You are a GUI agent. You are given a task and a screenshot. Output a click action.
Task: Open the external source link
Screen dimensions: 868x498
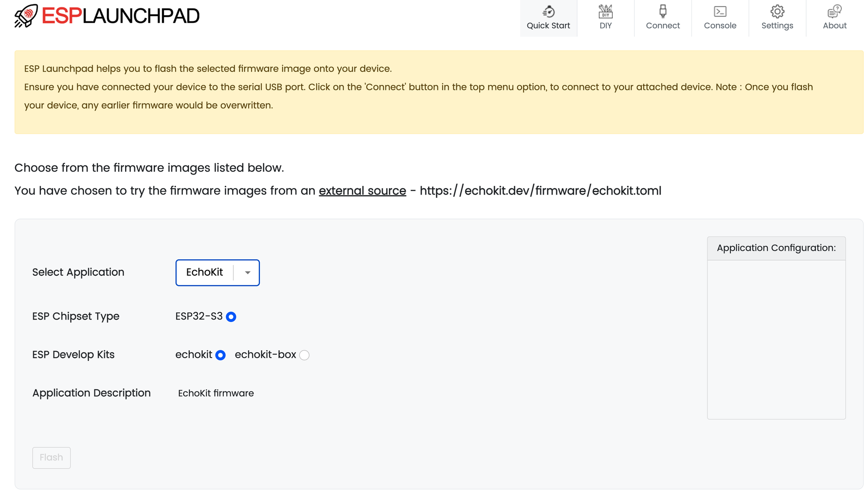(362, 191)
